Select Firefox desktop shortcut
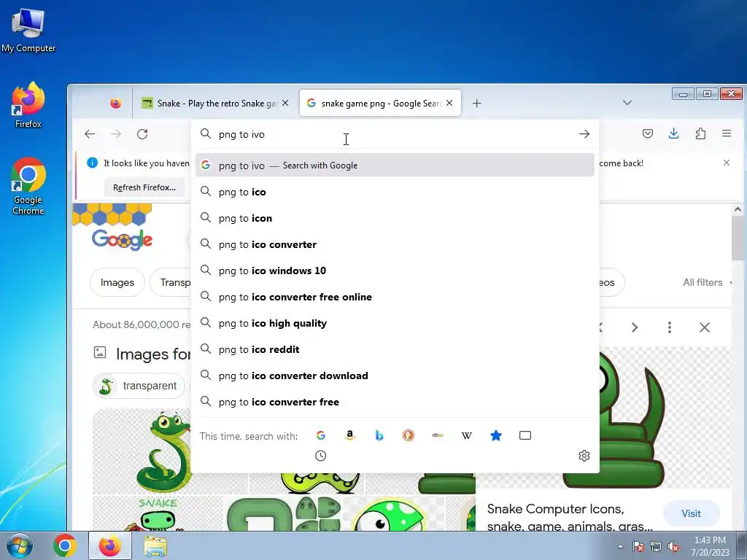This screenshot has height=560, width=747. 28,105
